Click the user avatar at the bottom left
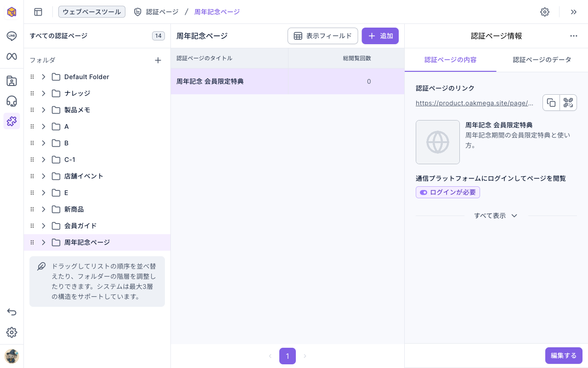Viewport: 588px width, 368px height. click(11, 356)
